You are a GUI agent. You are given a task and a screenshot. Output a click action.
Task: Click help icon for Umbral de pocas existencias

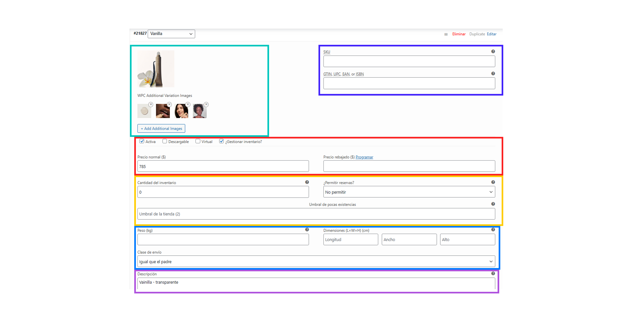pyautogui.click(x=493, y=204)
